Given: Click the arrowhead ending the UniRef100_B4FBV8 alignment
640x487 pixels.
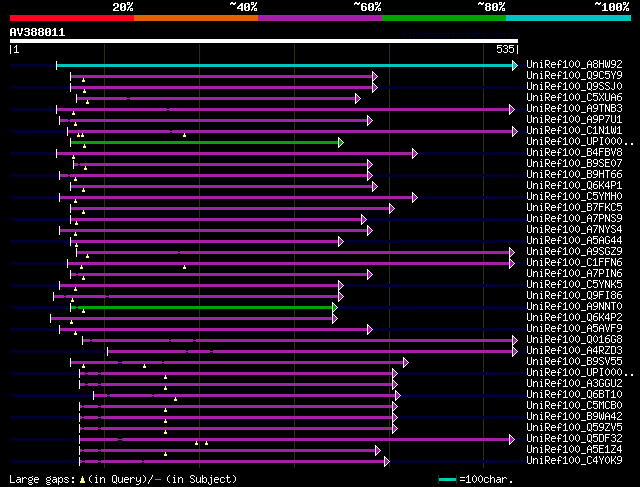Looking at the screenshot, I should click(x=415, y=153).
